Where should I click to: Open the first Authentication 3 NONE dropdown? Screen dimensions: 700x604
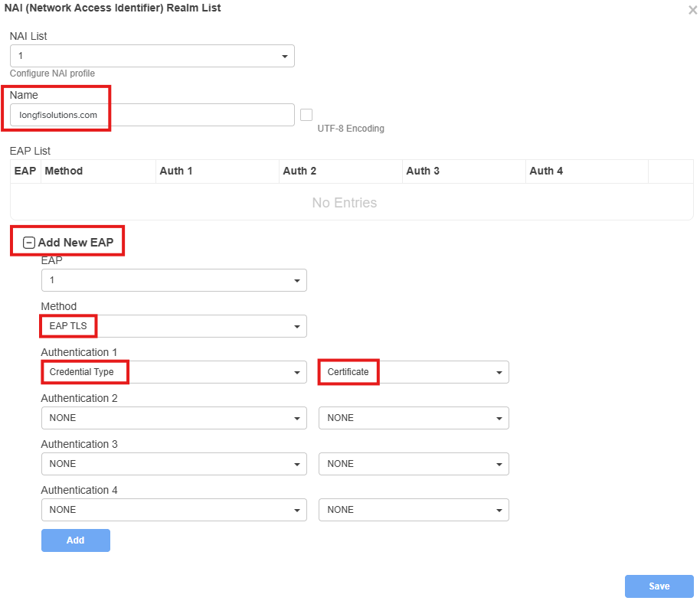pos(174,464)
